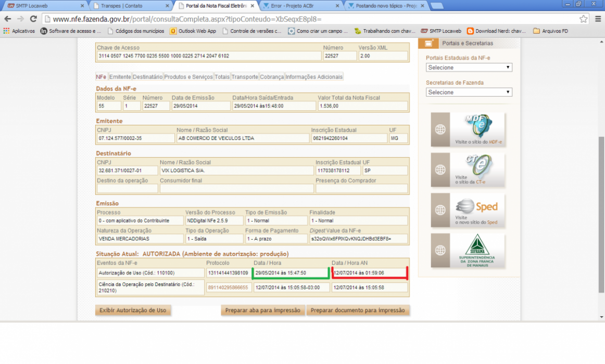Open the SUFRAMA Zona Franca banner
Viewport: 605px width, 364px height.
pos(468,250)
